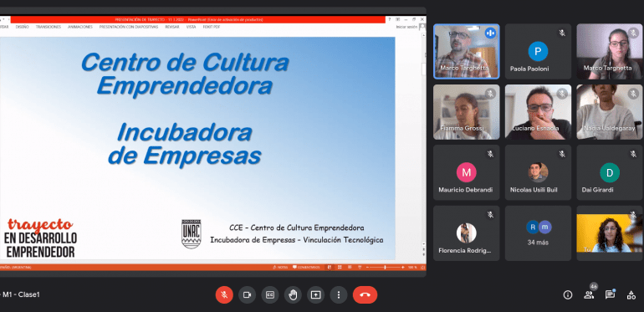Open the three-dot more options menu
644x312 pixels.
point(339,294)
